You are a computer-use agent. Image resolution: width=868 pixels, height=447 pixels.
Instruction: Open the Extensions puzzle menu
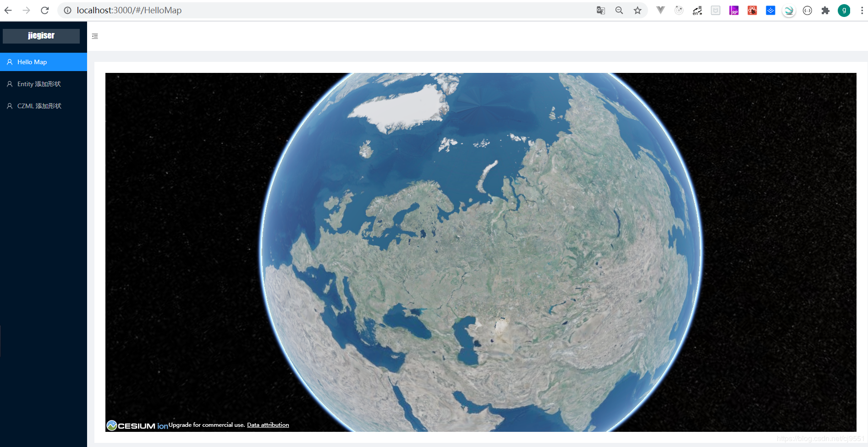(825, 10)
